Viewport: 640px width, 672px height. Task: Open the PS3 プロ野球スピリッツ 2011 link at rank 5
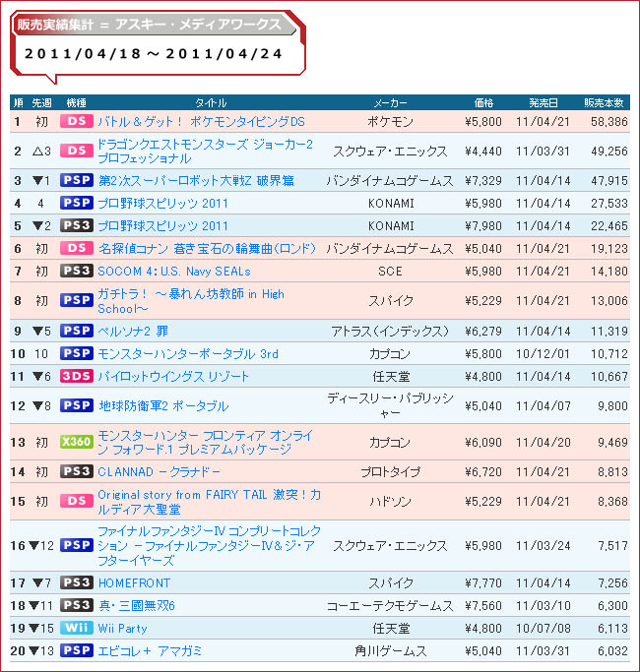click(163, 226)
